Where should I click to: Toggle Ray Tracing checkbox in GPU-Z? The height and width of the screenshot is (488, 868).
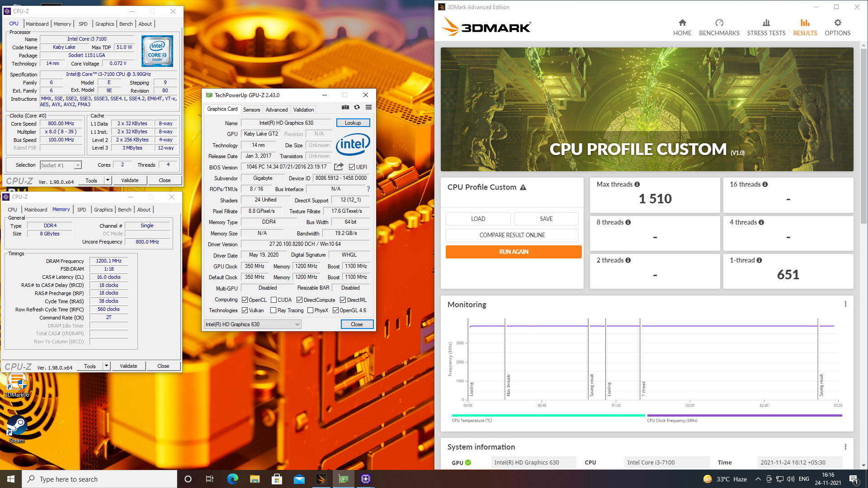pos(273,310)
